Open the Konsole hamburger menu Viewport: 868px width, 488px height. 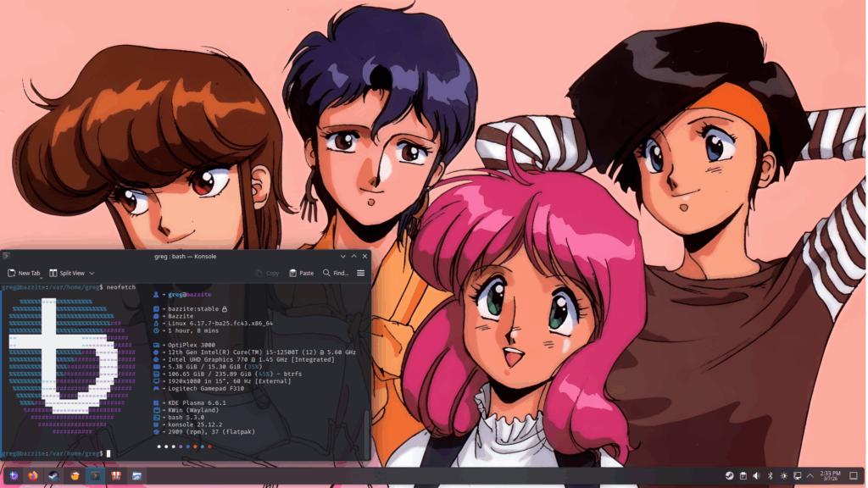360,273
